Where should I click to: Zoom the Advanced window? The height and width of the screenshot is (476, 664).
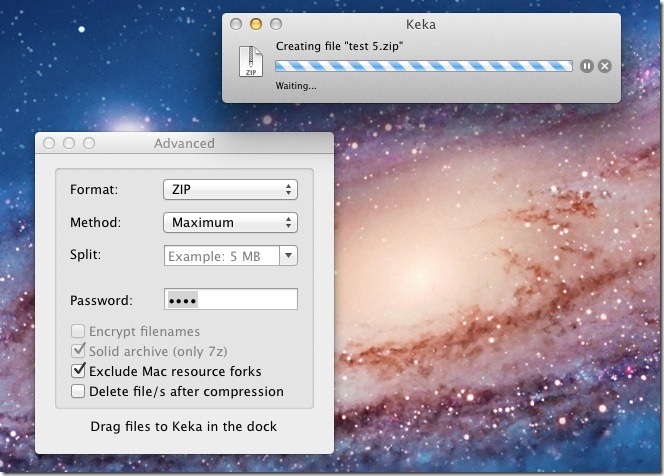click(x=89, y=143)
